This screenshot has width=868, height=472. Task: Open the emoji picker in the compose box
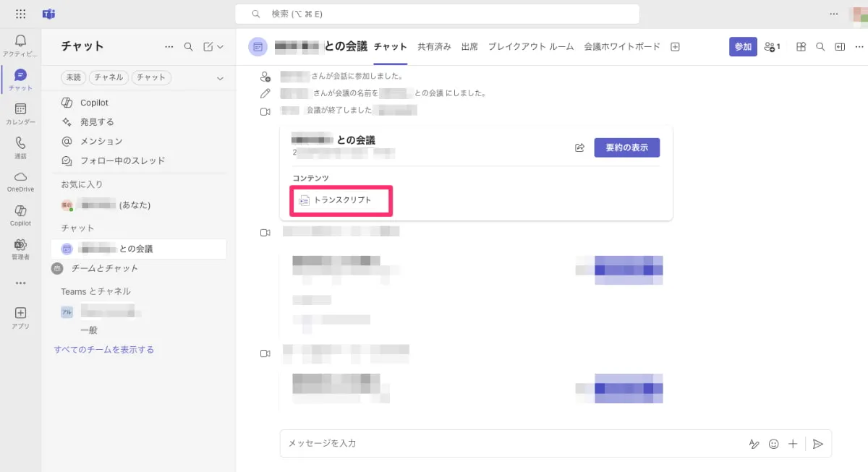click(774, 444)
